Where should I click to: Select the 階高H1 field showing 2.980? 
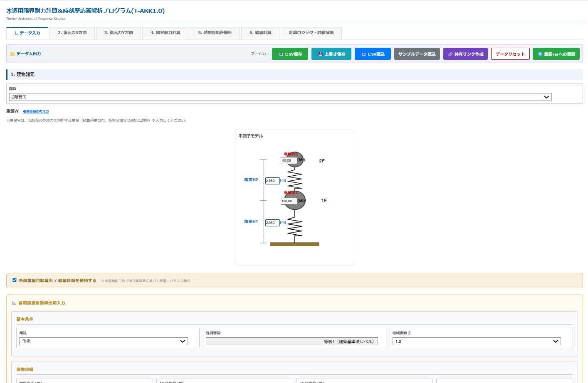pyautogui.click(x=272, y=223)
